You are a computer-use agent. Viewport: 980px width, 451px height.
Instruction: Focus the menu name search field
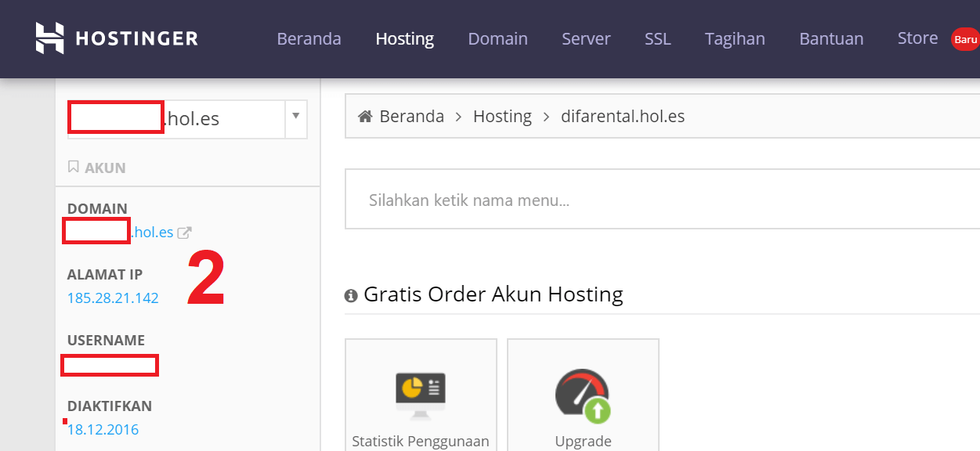(x=662, y=200)
